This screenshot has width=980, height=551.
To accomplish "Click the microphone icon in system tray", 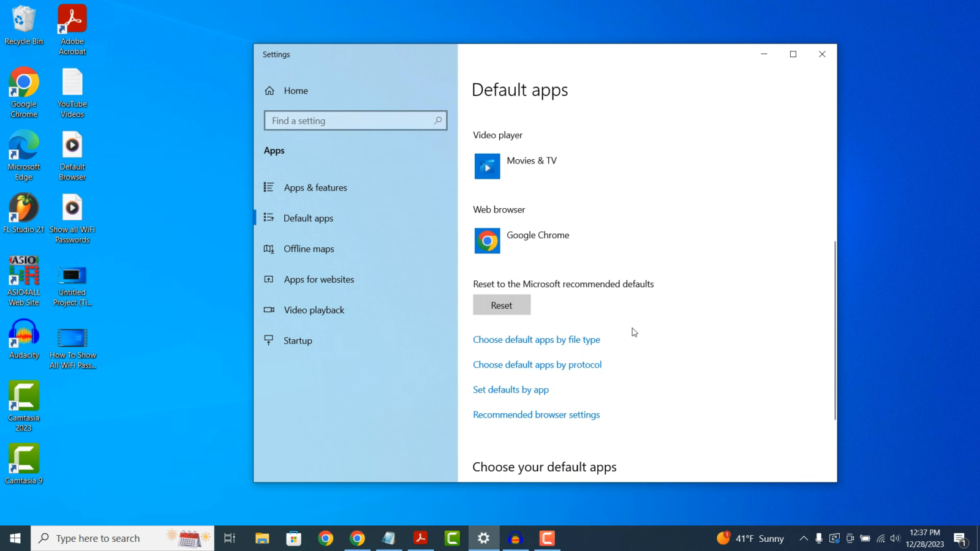I will pyautogui.click(x=819, y=538).
